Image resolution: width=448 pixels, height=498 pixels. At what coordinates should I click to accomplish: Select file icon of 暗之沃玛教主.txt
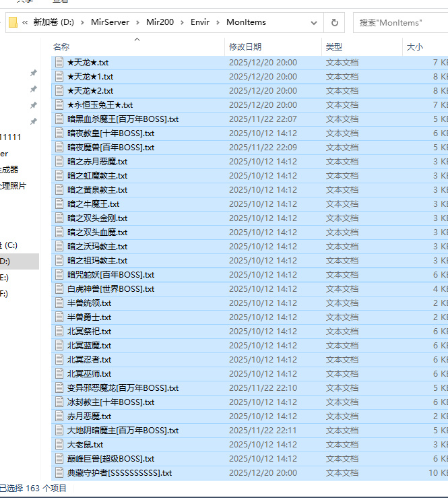[59, 246]
